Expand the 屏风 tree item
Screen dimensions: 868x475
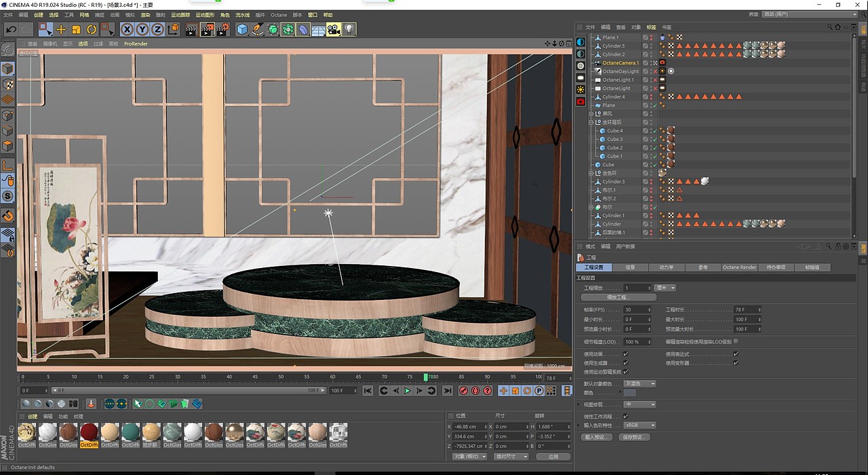point(592,114)
